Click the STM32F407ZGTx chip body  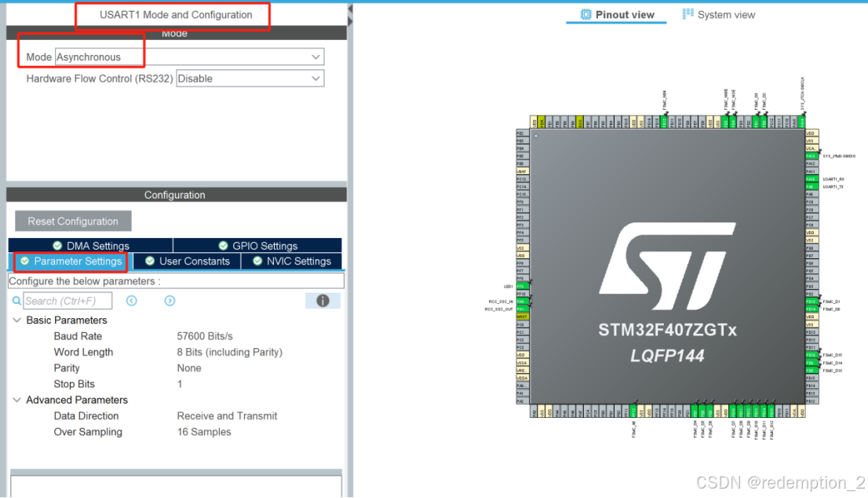tap(668, 267)
